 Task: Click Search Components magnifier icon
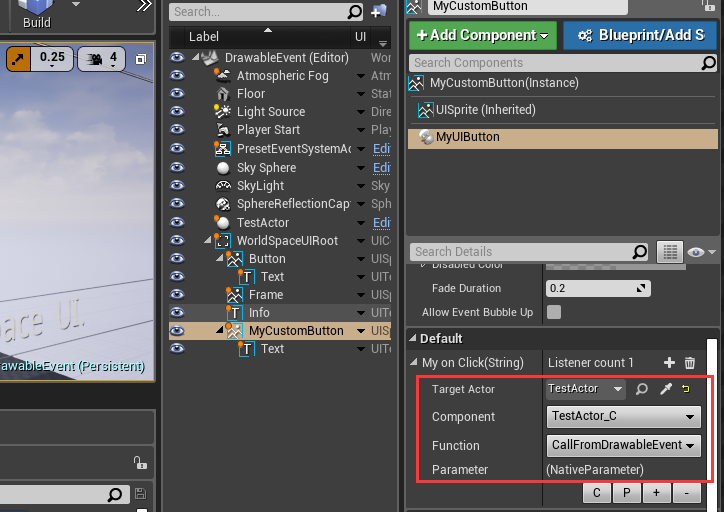[708, 62]
